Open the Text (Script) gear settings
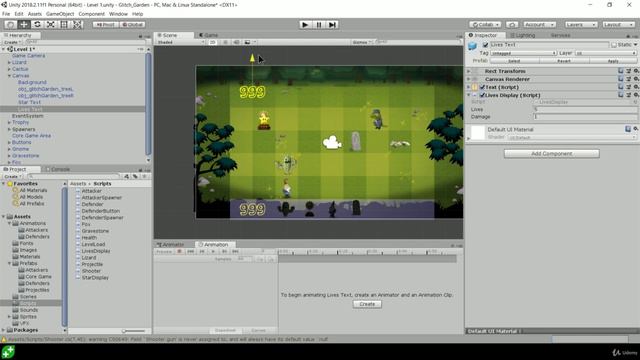 tap(636, 87)
